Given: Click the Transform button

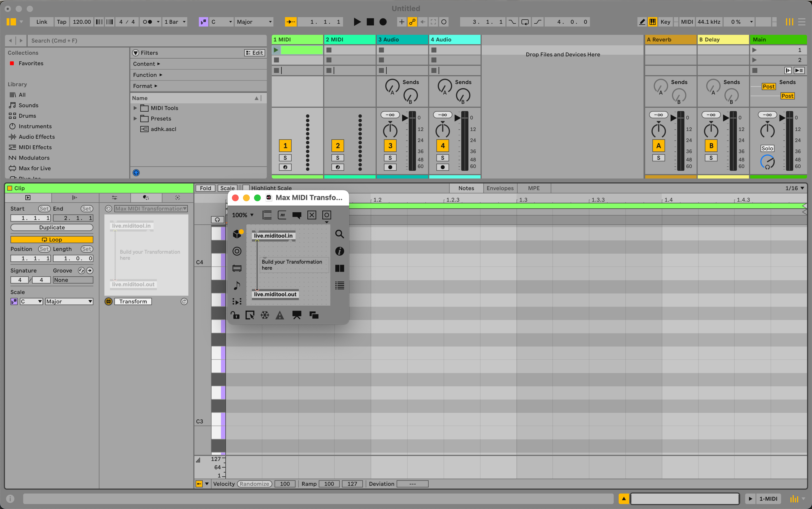Looking at the screenshot, I should point(133,302).
